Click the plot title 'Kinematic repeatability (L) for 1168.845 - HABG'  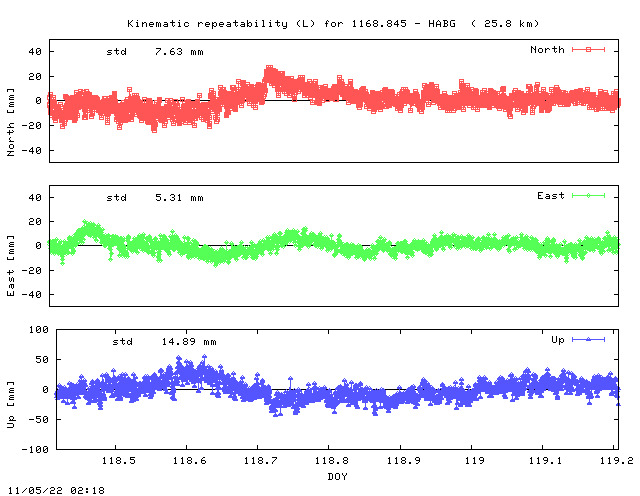click(x=291, y=24)
